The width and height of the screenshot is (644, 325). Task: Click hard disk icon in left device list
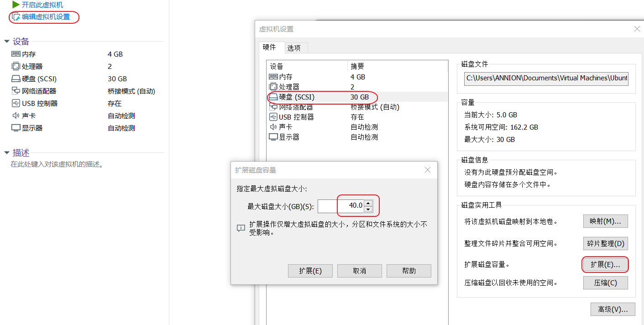(16, 79)
